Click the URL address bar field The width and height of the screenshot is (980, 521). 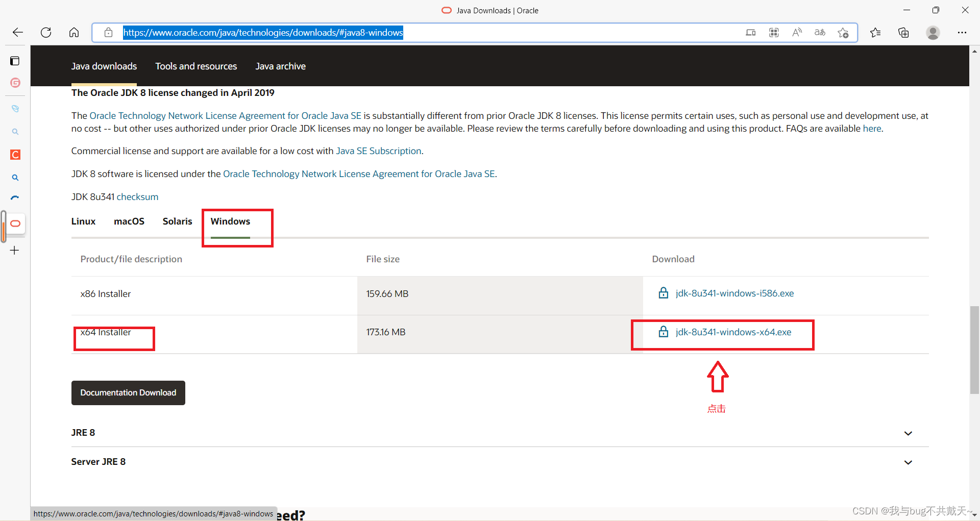click(x=475, y=33)
